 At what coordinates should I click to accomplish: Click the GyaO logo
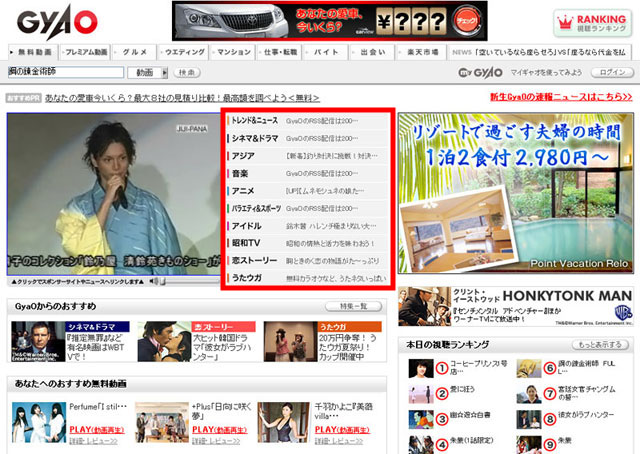click(57, 22)
